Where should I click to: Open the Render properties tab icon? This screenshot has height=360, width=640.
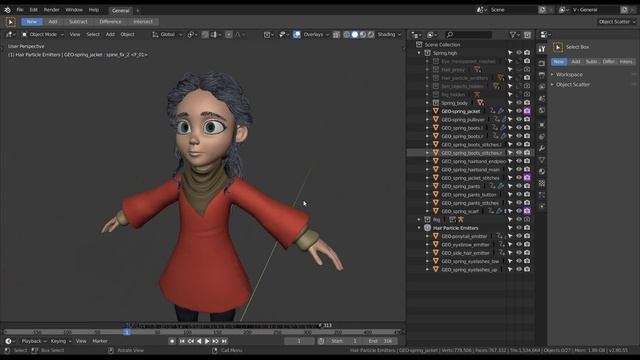click(542, 63)
